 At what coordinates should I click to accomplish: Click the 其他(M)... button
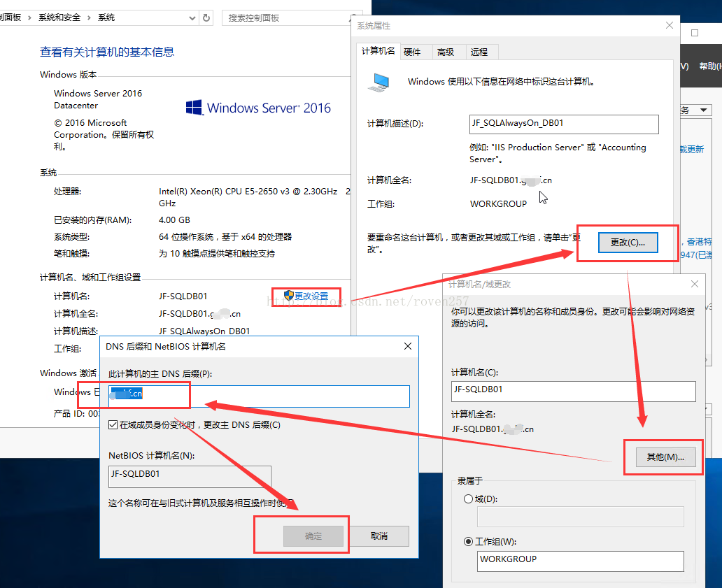665,457
